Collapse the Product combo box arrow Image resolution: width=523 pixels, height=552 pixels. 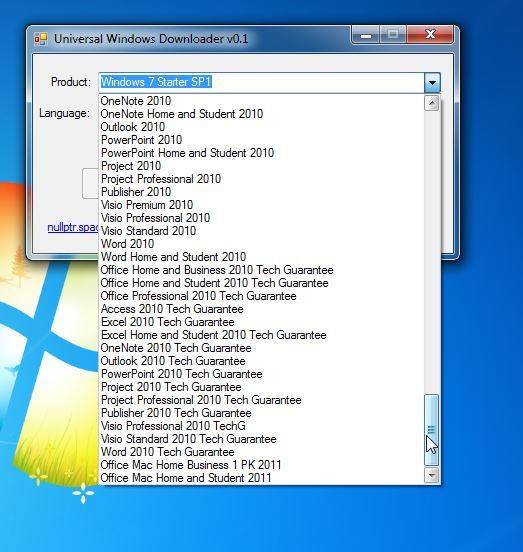[432, 82]
